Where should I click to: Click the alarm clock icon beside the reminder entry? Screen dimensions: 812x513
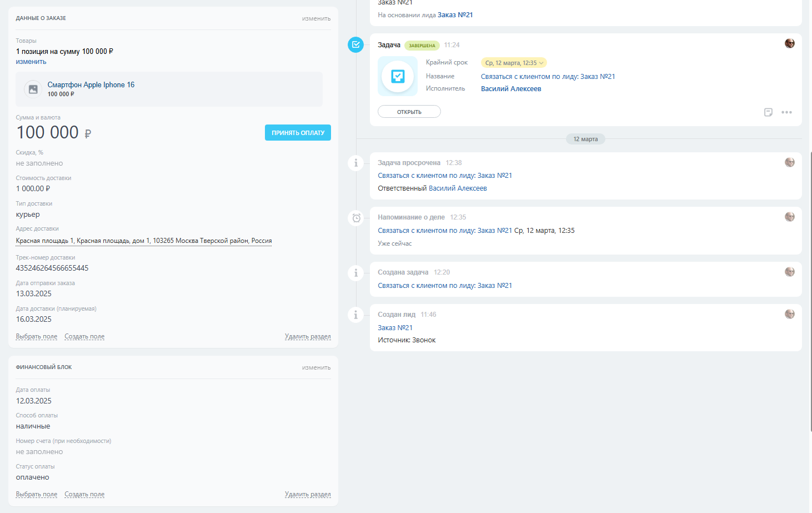356,218
